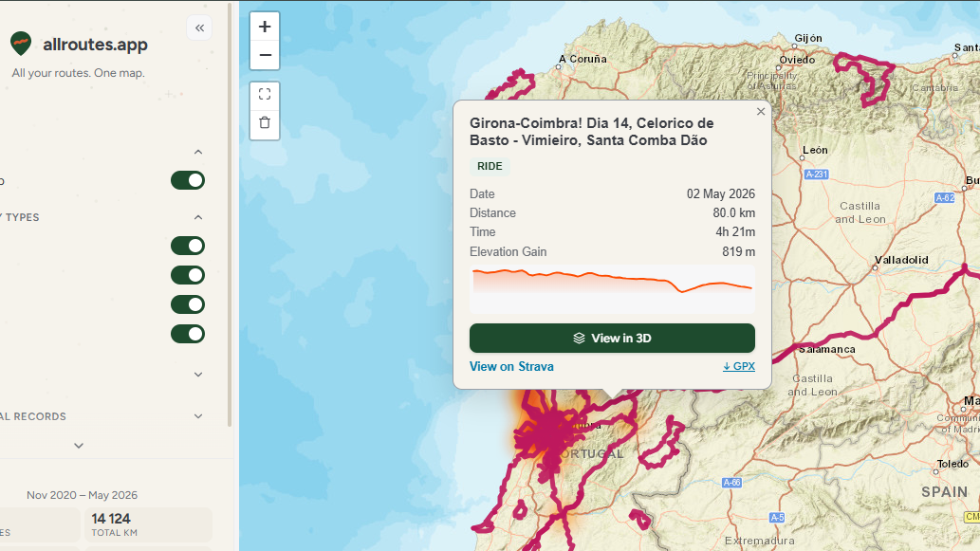Screen dimensions: 980x551
Task: Collapse the sidebar with double-chevron button
Action: (x=199, y=28)
